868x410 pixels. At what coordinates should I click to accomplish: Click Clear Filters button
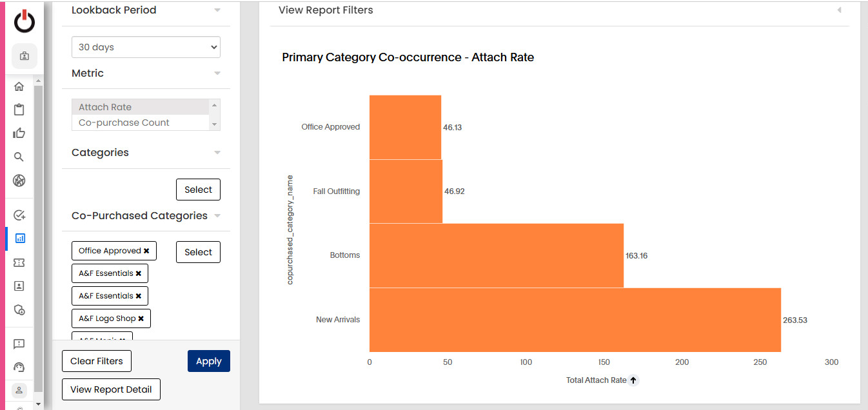tap(97, 361)
